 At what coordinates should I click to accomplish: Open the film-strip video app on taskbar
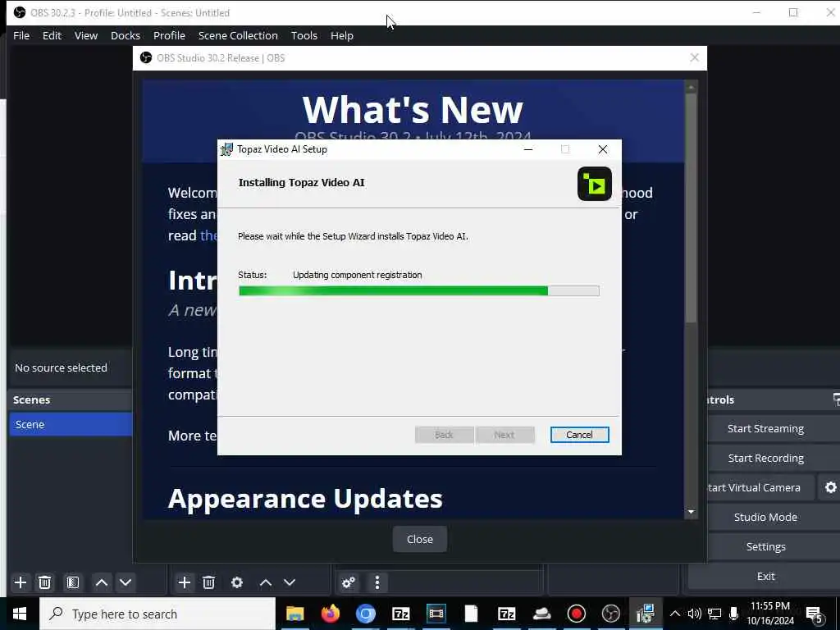(436, 614)
